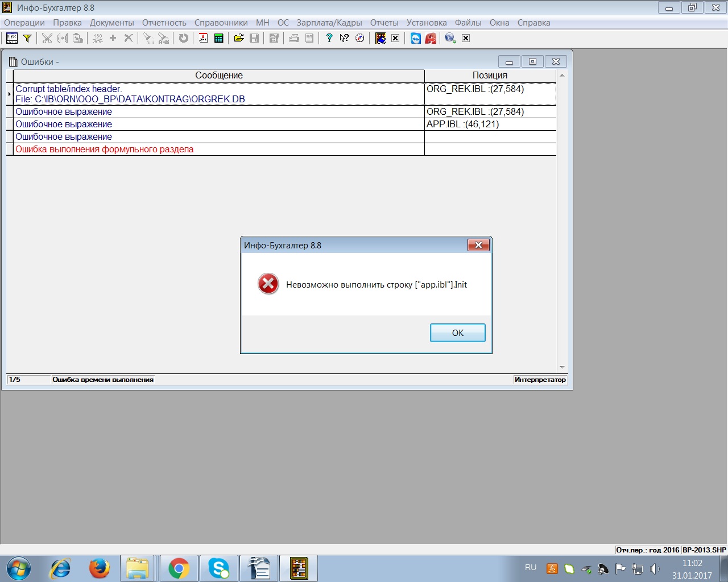Open the Отчетность menu
Screen dimensions: 728x582
click(164, 23)
